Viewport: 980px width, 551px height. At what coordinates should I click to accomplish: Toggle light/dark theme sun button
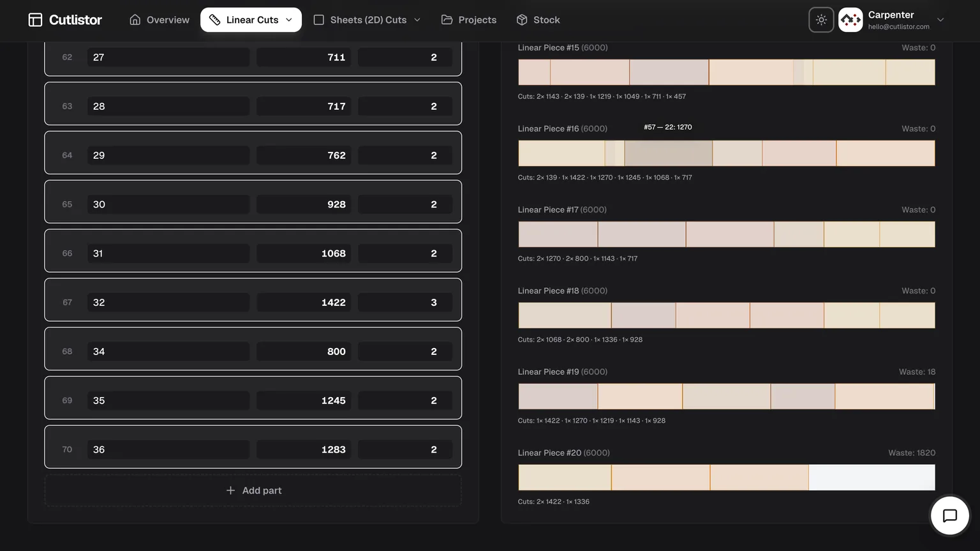coord(821,20)
